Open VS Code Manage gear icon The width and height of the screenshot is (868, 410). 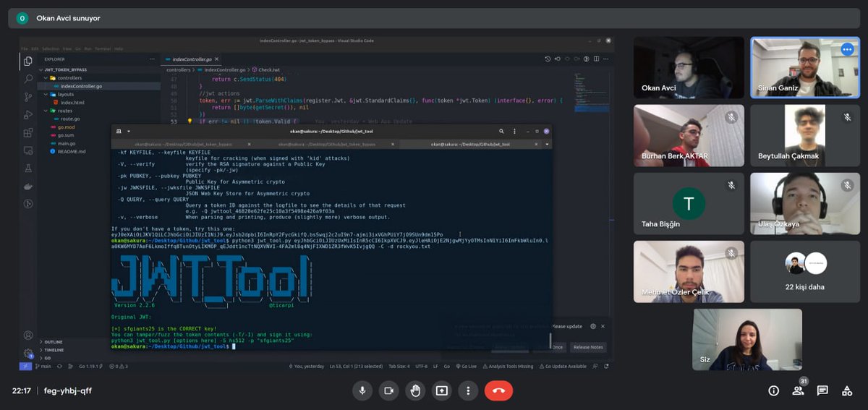coord(28,354)
